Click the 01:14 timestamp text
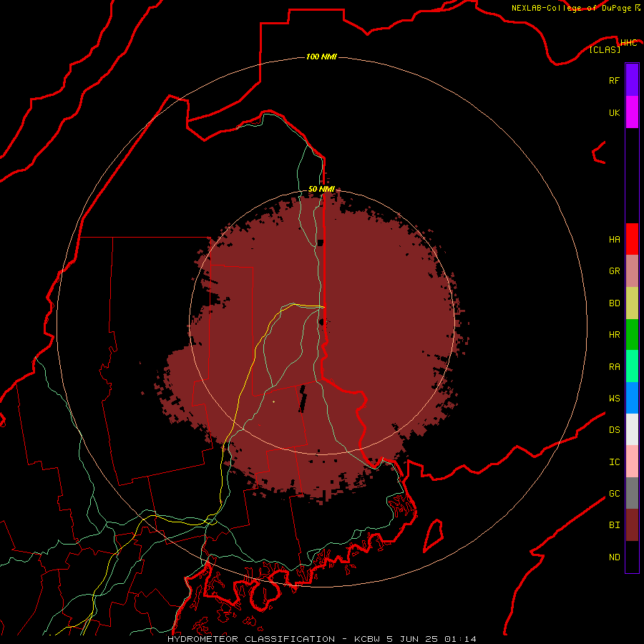This screenshot has height=644, width=644. click(x=460, y=639)
